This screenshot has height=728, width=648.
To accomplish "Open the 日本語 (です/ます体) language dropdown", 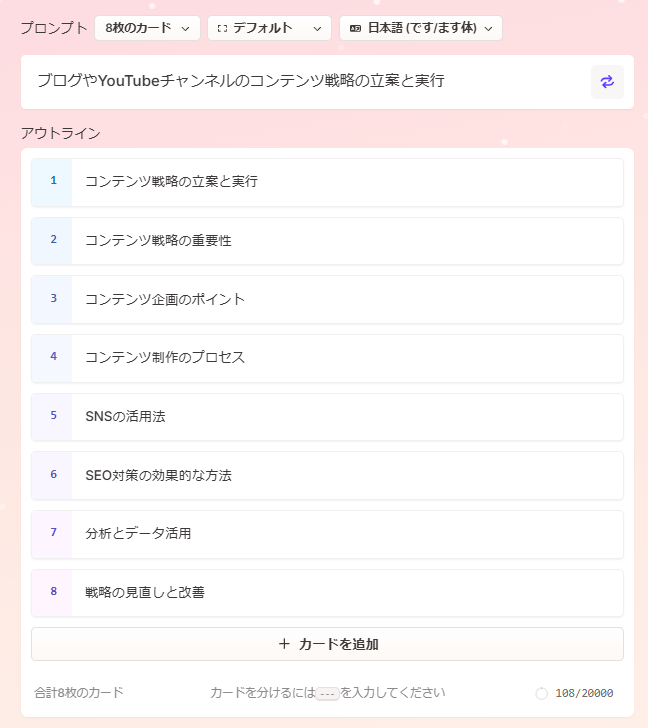I will coord(421,28).
